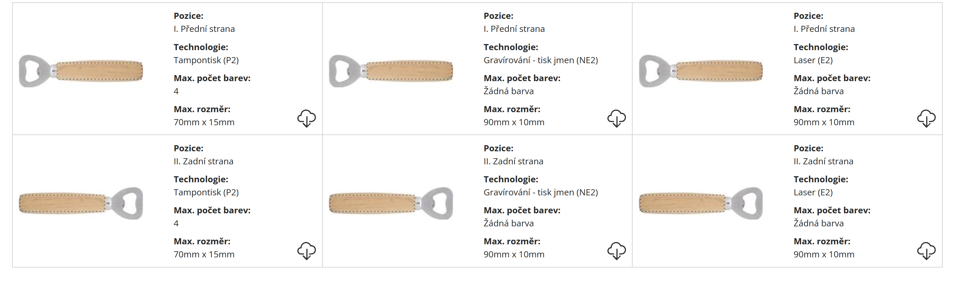Open the front side Tampontisk bottle opener image
The height and width of the screenshot is (282, 980).
point(81,71)
